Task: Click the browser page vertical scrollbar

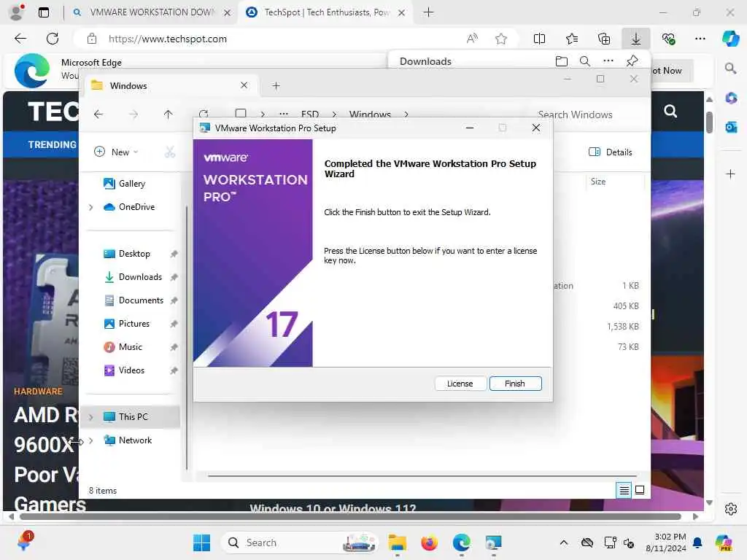Action: (x=709, y=122)
